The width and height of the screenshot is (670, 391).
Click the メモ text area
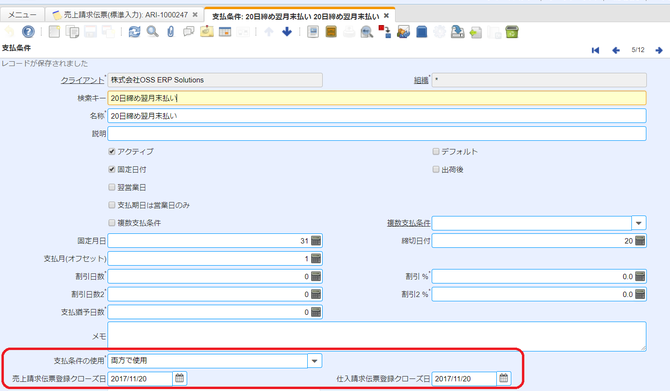377,337
